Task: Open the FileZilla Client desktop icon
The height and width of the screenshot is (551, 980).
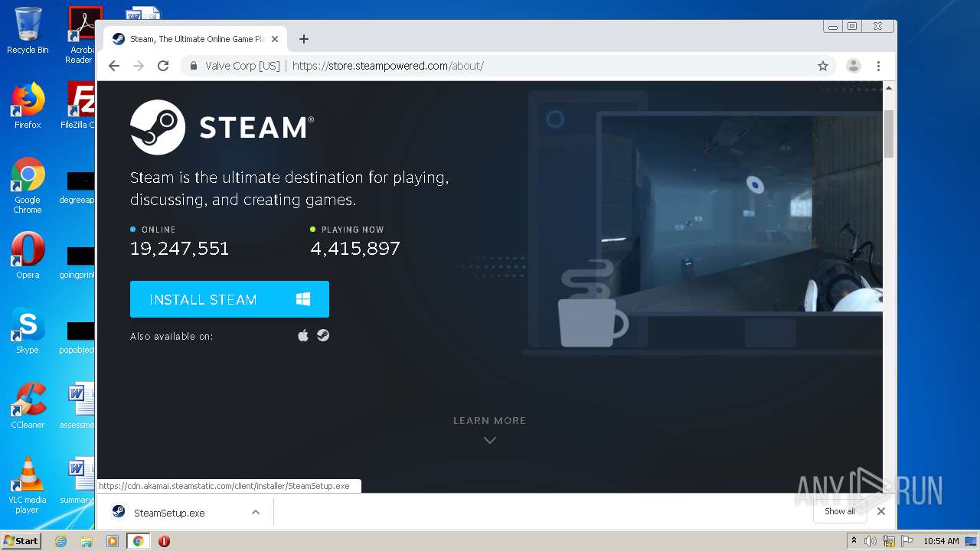Action: click(x=79, y=106)
